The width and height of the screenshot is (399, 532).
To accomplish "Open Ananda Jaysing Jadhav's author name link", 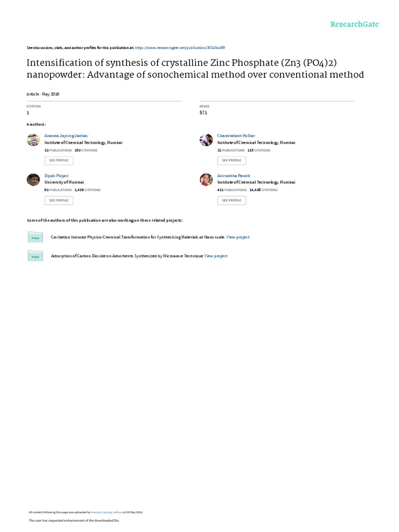I will 66,136.
